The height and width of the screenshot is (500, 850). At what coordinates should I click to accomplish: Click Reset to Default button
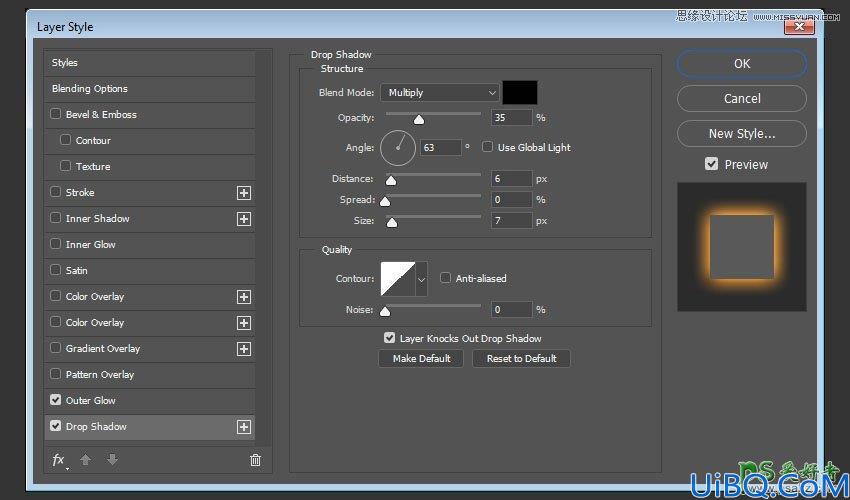pyautogui.click(x=521, y=358)
